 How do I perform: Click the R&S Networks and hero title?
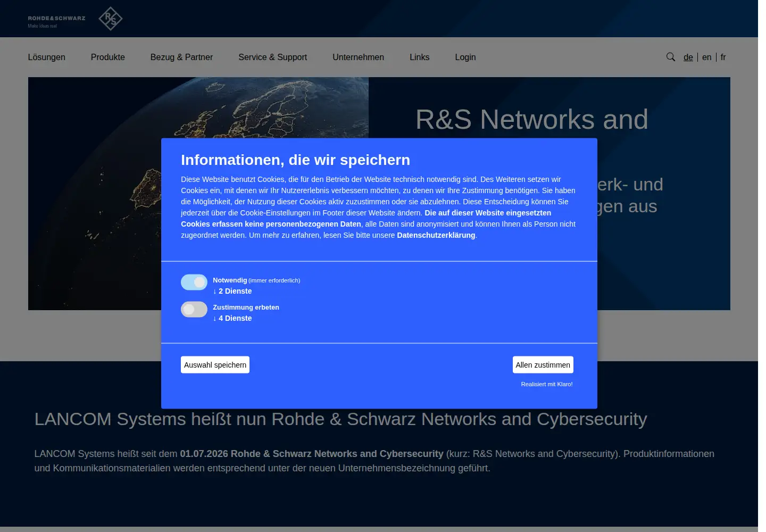pos(532,119)
